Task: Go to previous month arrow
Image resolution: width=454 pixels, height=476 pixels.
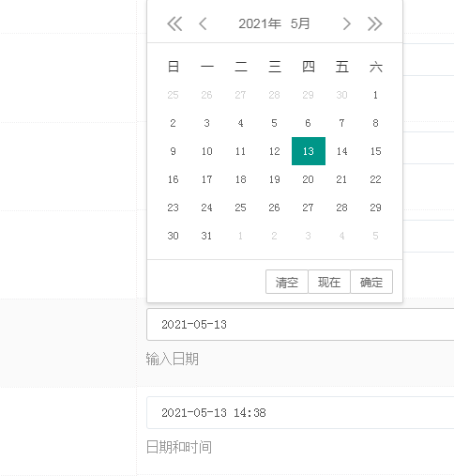Action: [x=203, y=24]
